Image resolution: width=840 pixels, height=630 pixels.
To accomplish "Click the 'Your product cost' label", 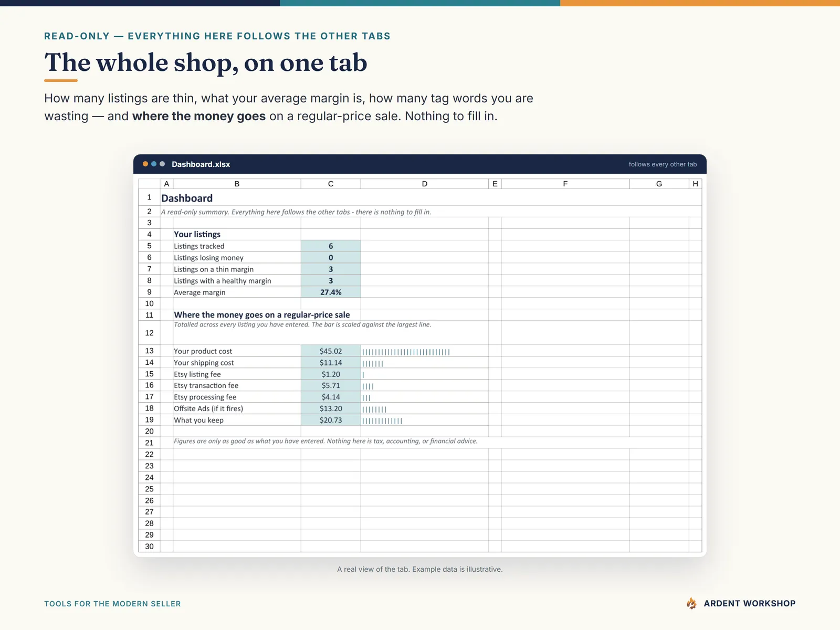I will click(x=203, y=351).
